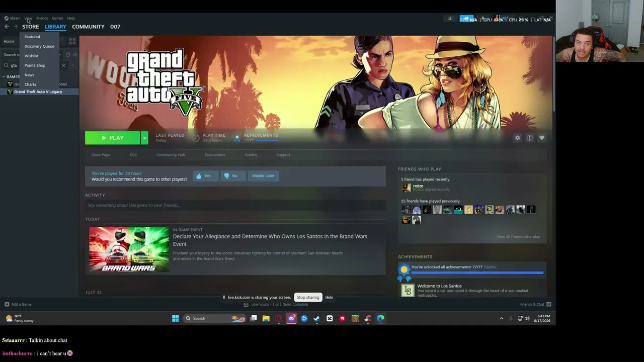Expand the Play button dropdown arrow
The image size is (644, 362).
pyautogui.click(x=144, y=138)
